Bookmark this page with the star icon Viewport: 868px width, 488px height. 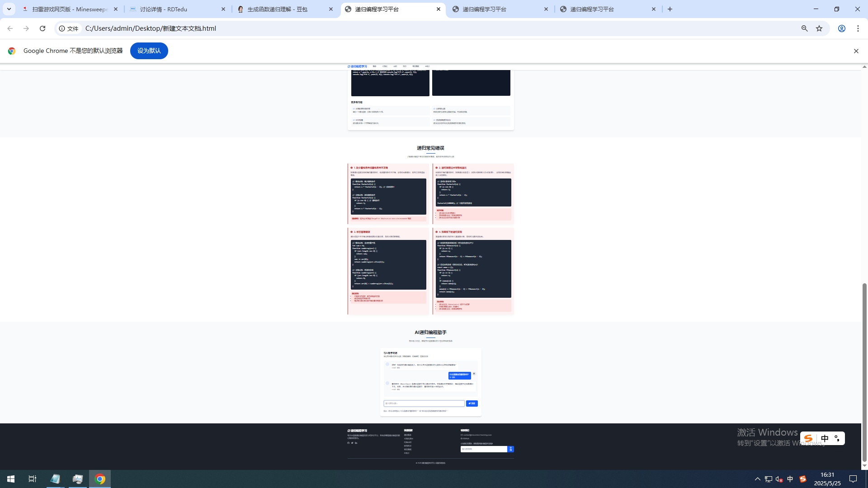[819, 28]
